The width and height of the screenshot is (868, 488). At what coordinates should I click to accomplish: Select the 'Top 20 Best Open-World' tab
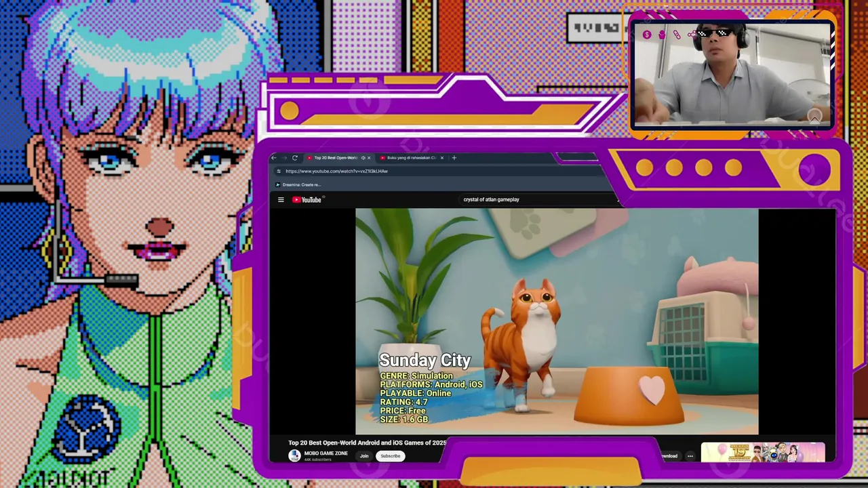coord(335,158)
